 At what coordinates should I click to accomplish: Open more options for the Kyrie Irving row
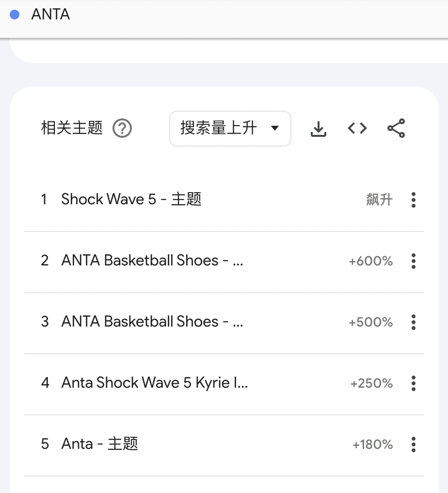[413, 383]
